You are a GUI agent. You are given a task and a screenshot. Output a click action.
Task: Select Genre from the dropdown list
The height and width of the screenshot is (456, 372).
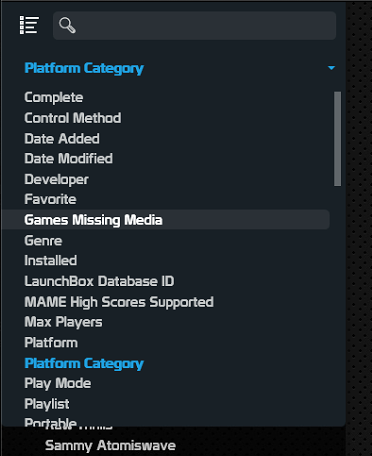coord(43,241)
